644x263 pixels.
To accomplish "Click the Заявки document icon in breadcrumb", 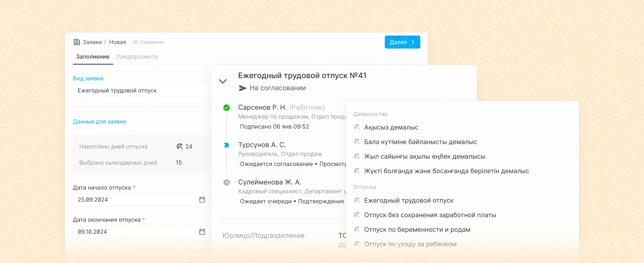I will point(77,42).
